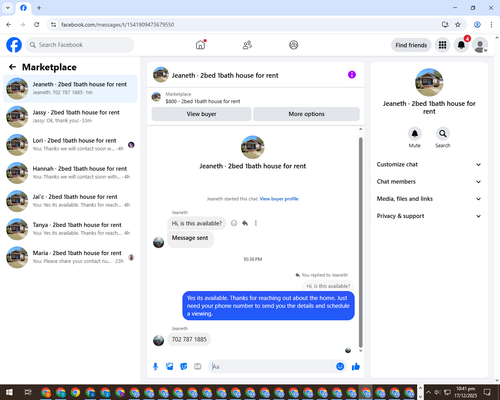Search in conversation via the magnifier icon

tap(443, 134)
